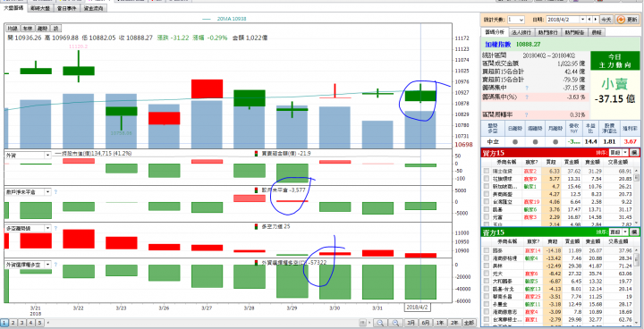Click the 日趨勢 gray status dot
This screenshot has width=644, height=329.
514,142
